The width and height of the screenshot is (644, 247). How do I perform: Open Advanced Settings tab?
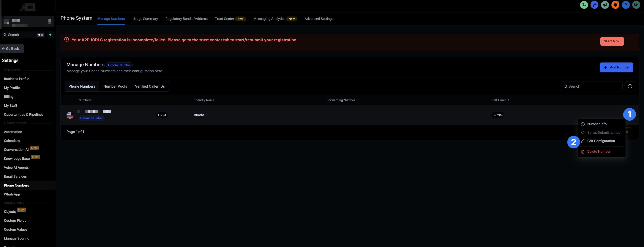point(319,19)
